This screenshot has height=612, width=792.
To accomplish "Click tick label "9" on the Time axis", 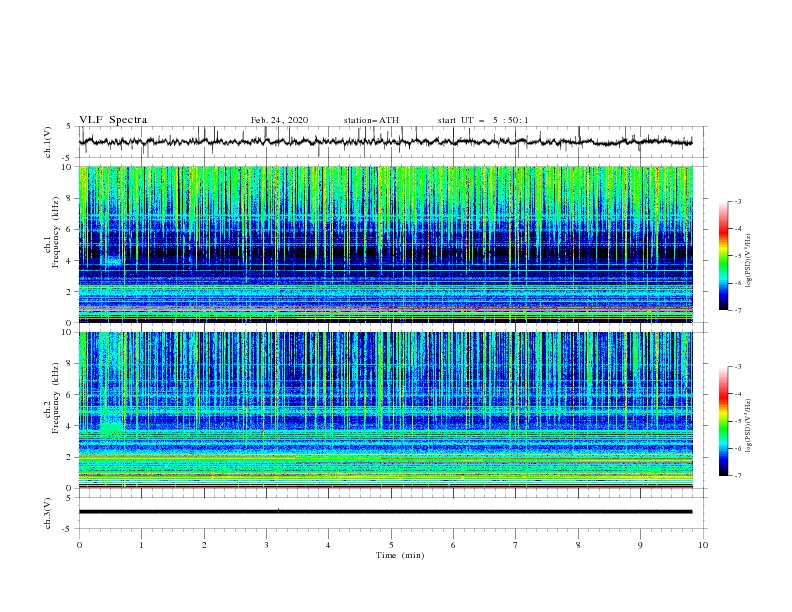I will pos(640,545).
